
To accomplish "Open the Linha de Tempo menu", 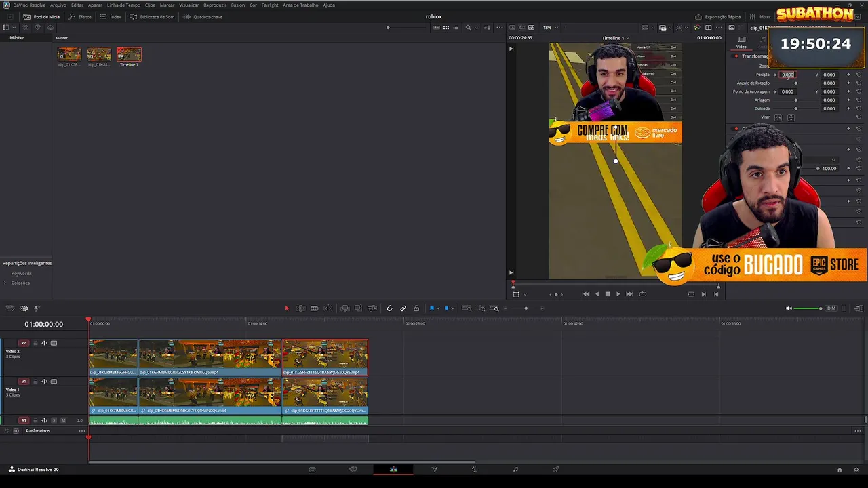I will click(123, 5).
